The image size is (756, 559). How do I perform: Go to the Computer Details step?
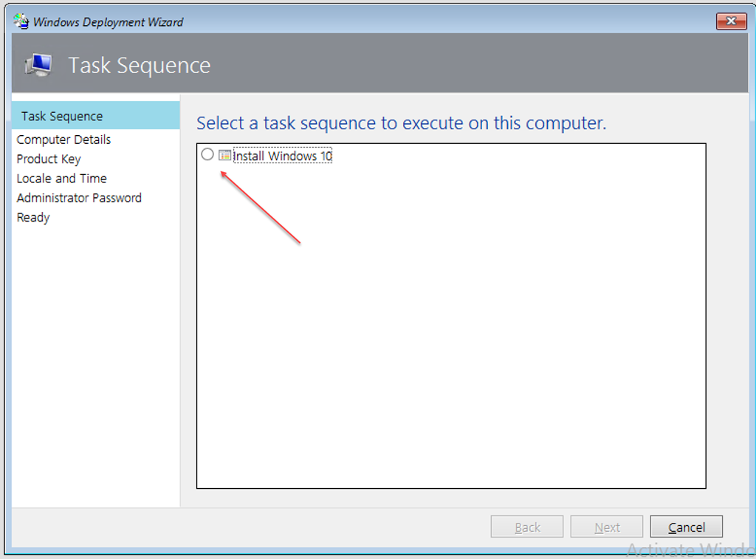[63, 140]
